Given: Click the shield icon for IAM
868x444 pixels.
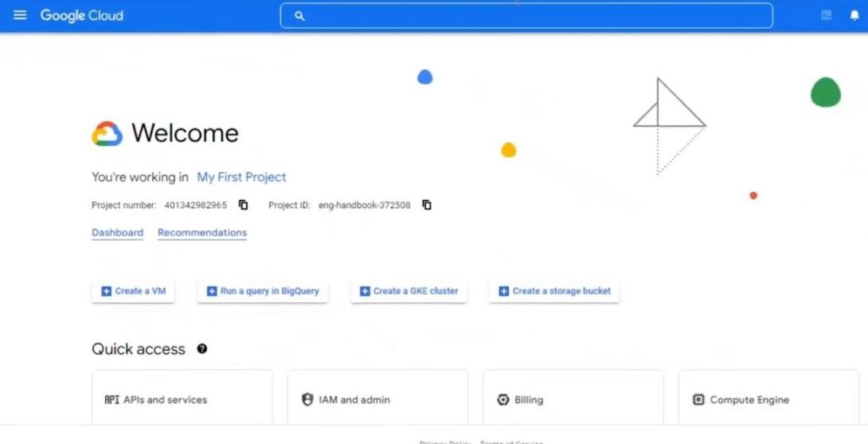Looking at the screenshot, I should [308, 399].
